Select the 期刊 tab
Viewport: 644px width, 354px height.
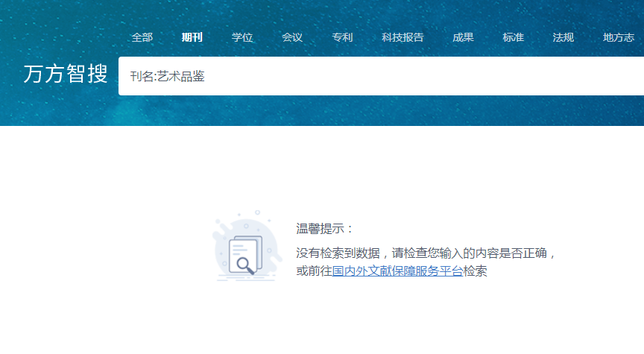(x=192, y=37)
